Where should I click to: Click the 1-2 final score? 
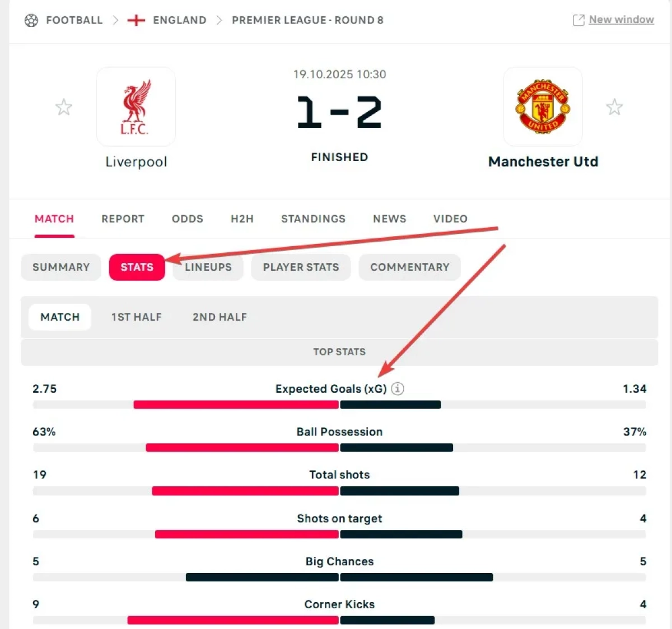coord(339,112)
